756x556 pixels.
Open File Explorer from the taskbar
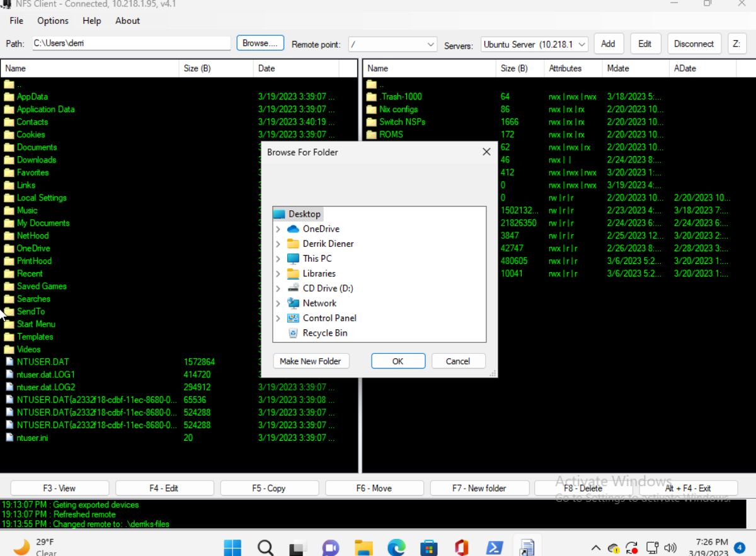click(364, 547)
